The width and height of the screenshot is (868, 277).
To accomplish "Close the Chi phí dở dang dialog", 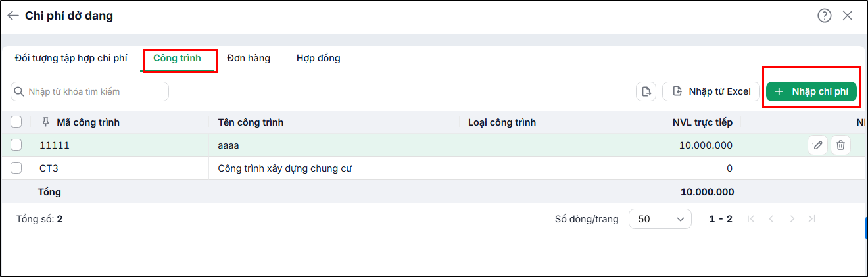I will coord(848,16).
